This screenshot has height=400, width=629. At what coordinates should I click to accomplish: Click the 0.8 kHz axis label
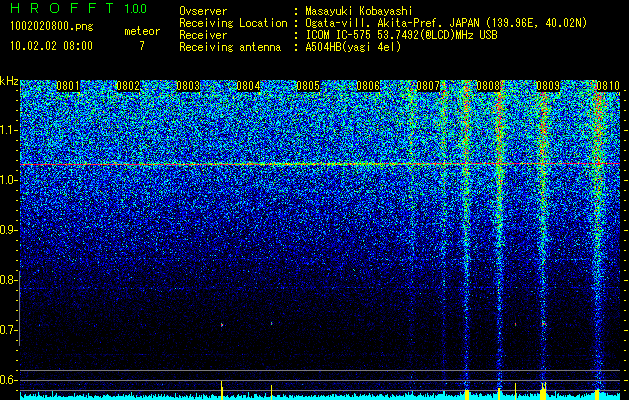click(7, 280)
